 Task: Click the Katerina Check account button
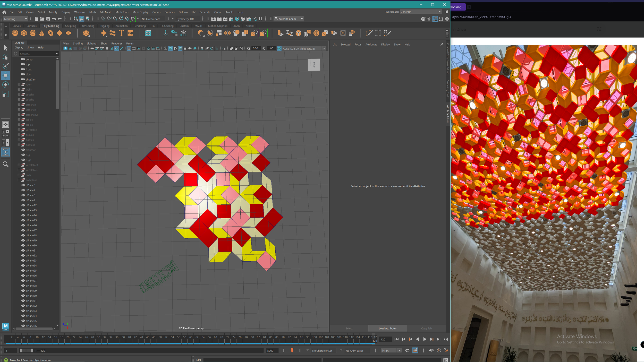click(288, 19)
